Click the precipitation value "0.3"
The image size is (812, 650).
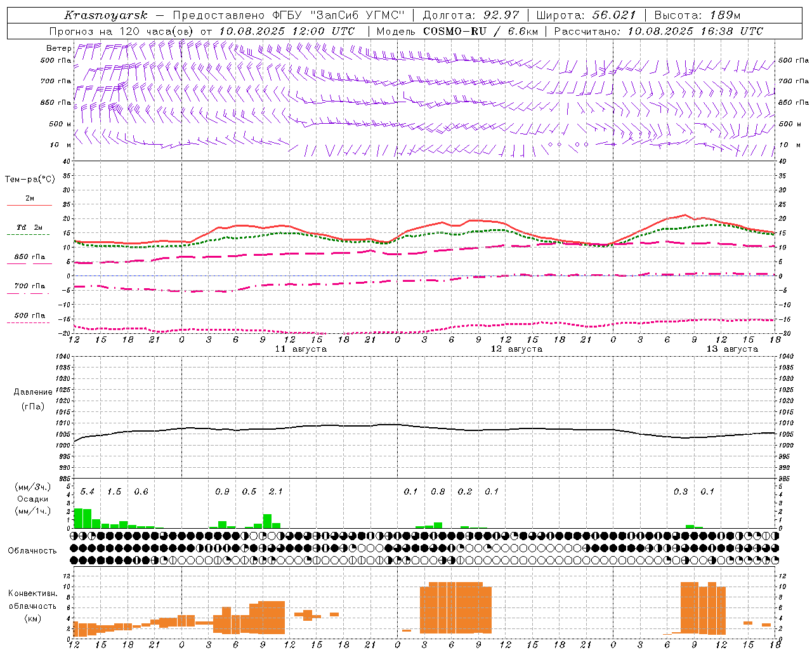[x=681, y=492]
